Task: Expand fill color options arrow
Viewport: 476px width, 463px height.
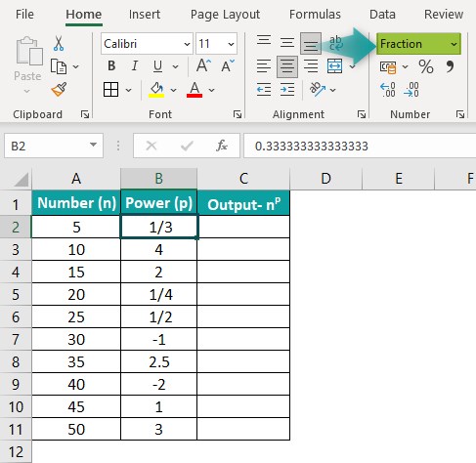Action: (x=173, y=90)
